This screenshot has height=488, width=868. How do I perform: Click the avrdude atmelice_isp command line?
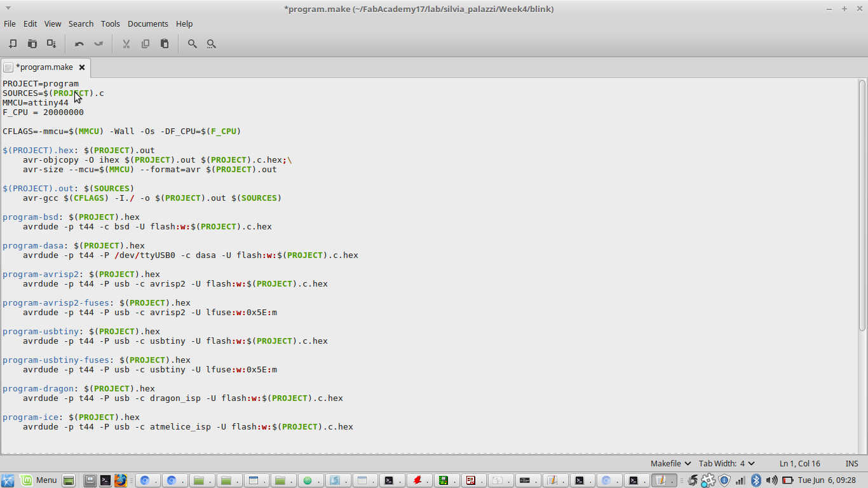coord(188,426)
